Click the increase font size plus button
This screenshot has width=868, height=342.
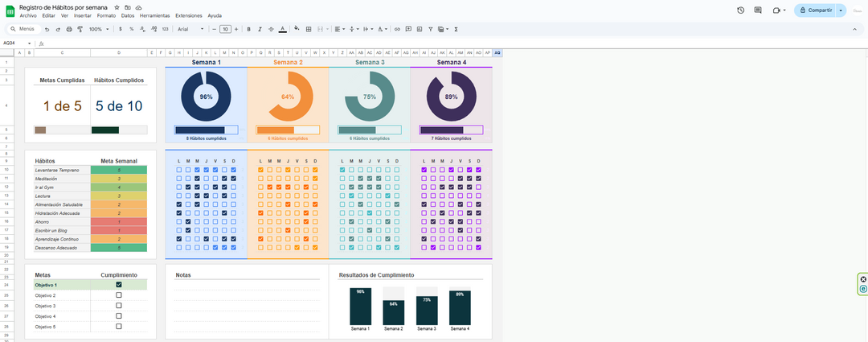point(237,29)
